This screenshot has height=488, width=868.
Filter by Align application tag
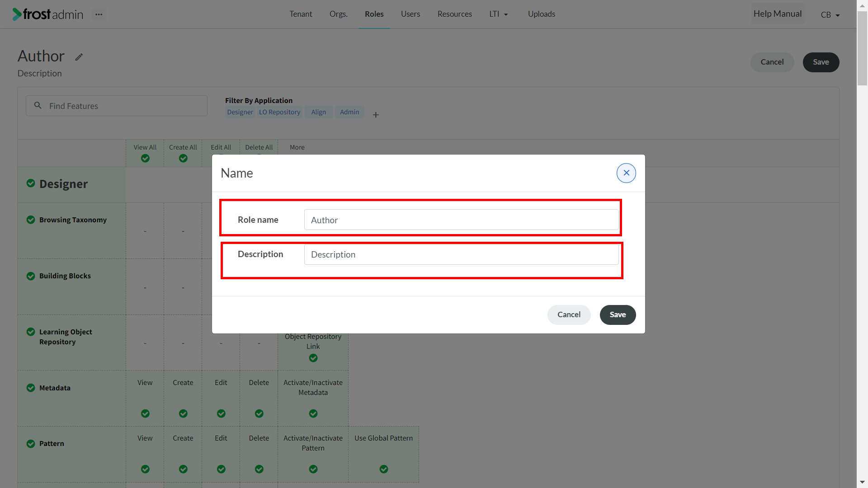click(318, 112)
